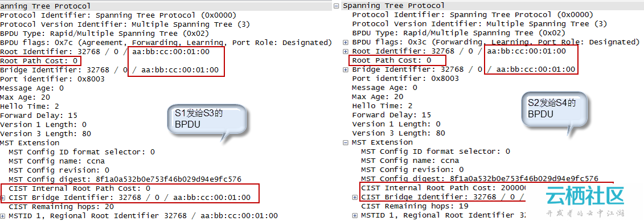Expand MSTID 1 entry showing full root MAC
This screenshot has width=644, height=221.
click(x=3, y=216)
